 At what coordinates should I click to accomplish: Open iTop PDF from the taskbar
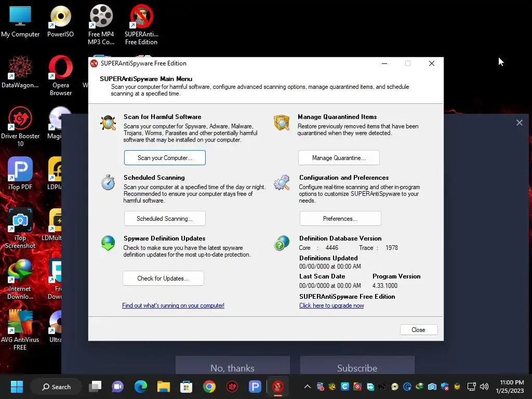pos(255,387)
